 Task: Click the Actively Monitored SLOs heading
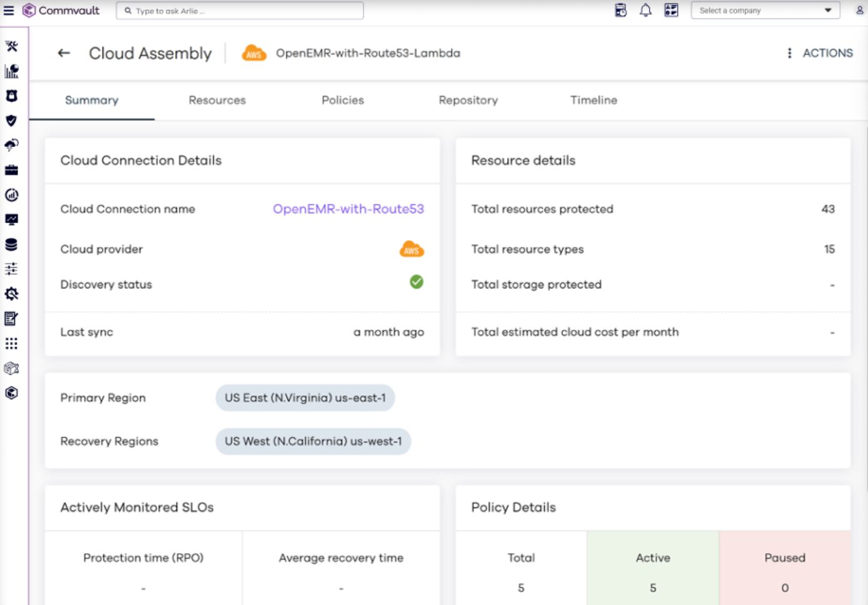click(137, 507)
